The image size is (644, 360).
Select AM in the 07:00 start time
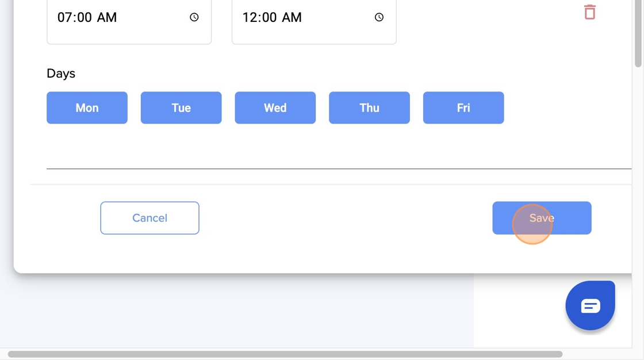[107, 17]
